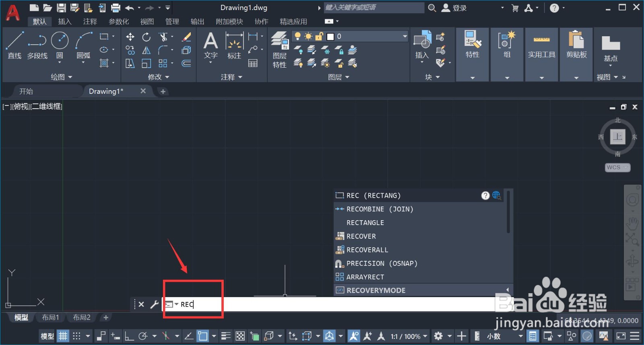Switch to the 开始 start tab
The height and width of the screenshot is (345, 644).
26,91
